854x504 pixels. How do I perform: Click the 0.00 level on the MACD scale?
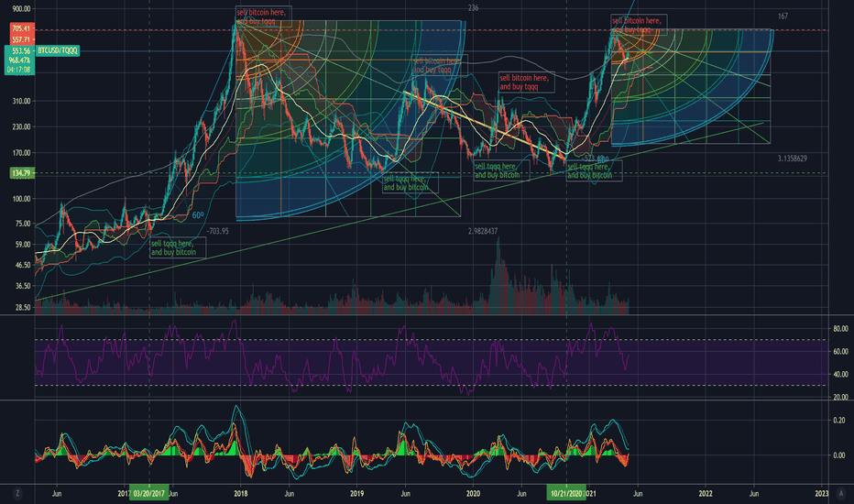coord(839,455)
